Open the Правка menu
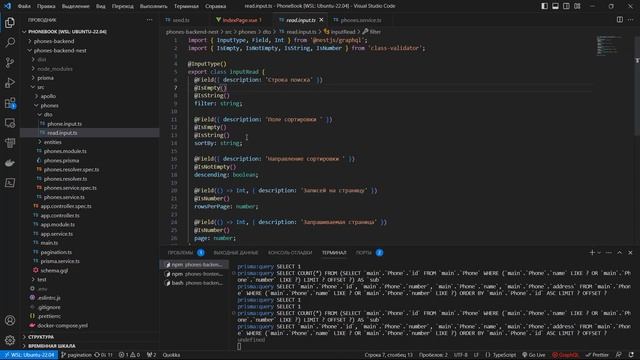Viewport: 640px width, 360px height. point(46,6)
